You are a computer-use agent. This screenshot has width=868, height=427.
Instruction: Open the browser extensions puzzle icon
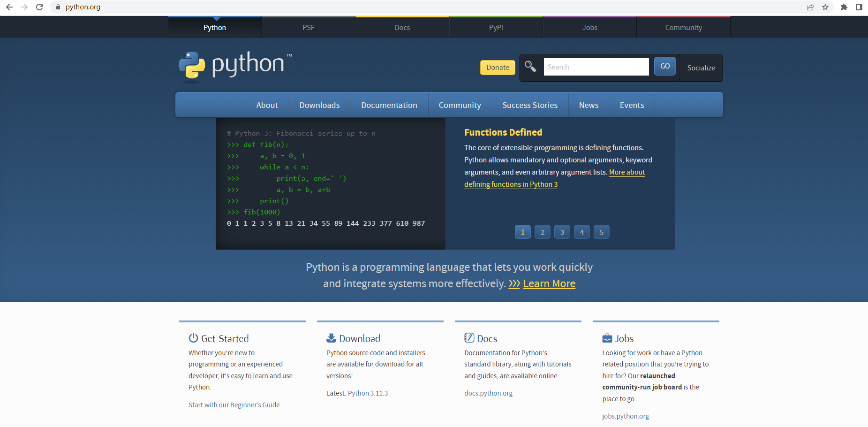(844, 7)
